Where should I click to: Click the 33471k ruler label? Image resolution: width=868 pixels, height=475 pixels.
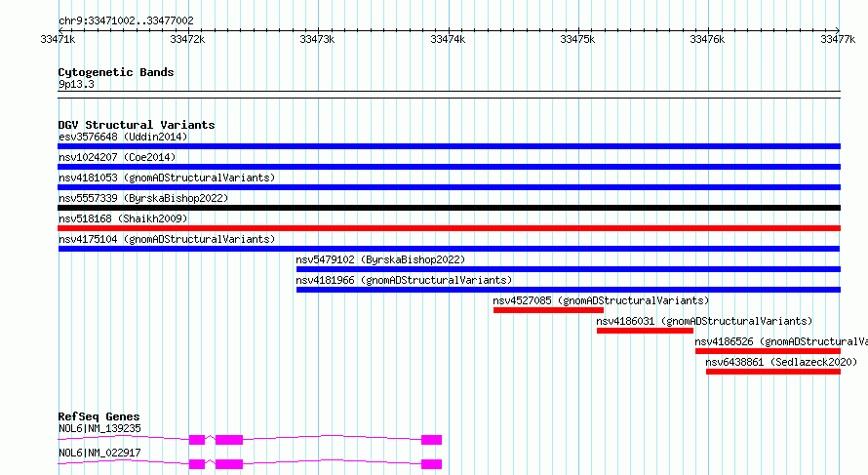pos(58,39)
